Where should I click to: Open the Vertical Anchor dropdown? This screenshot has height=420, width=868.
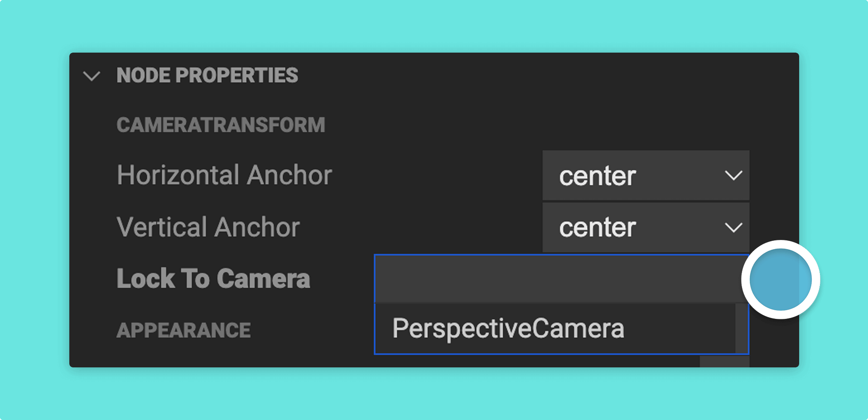[x=646, y=227]
